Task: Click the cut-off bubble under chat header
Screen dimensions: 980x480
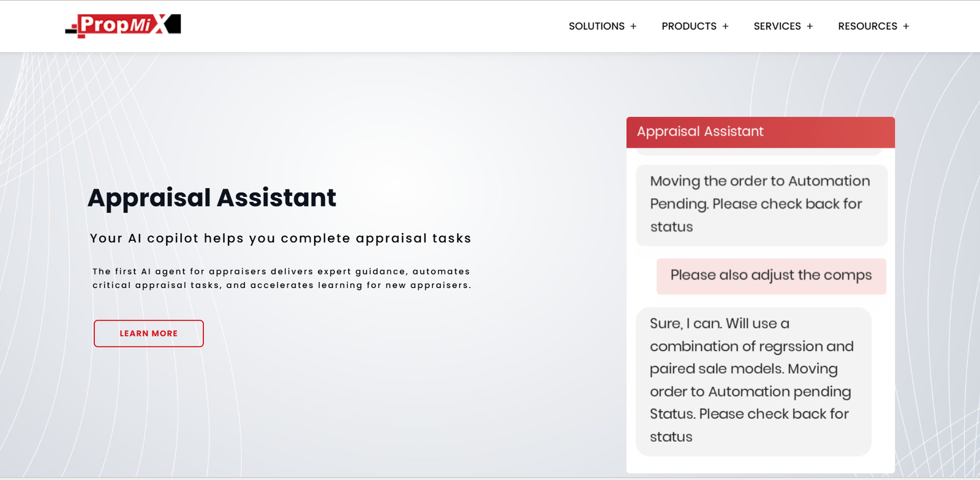Action: (x=758, y=151)
